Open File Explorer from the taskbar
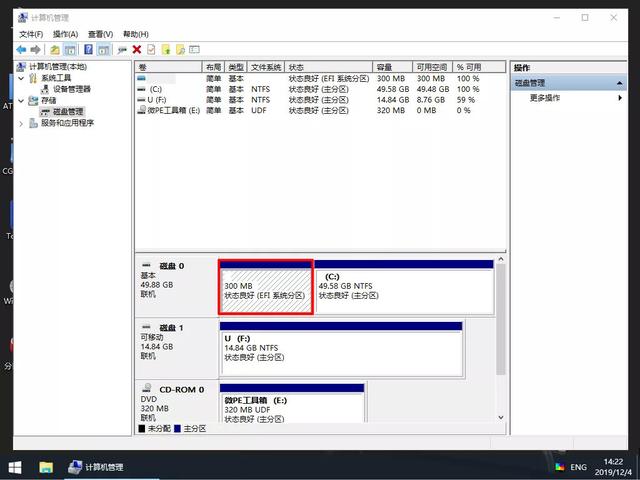The width and height of the screenshot is (640, 480). (46, 467)
